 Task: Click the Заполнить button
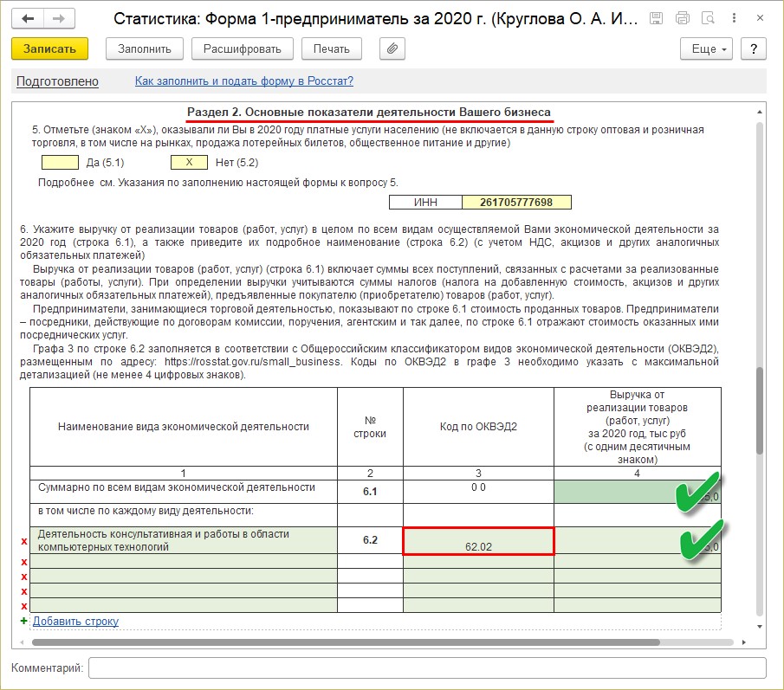(x=145, y=49)
